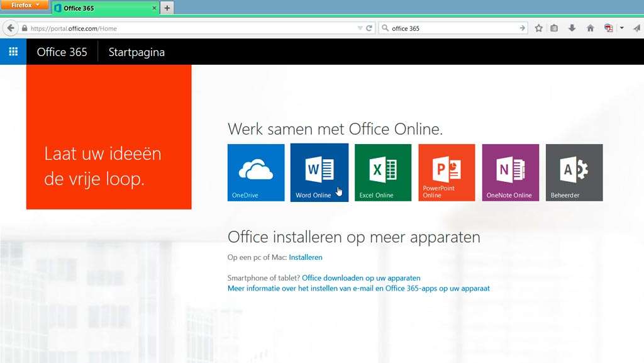Viewport: 644px width, 363px height.
Task: Open Meer informatie over e-mail instellen link
Action: tap(358, 288)
